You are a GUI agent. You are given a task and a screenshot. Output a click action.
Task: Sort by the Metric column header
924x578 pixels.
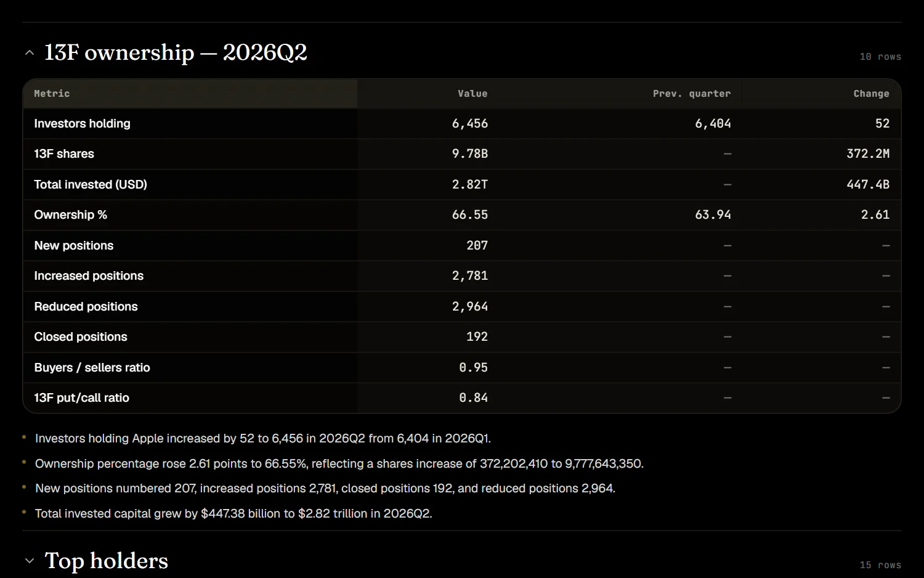pos(52,94)
